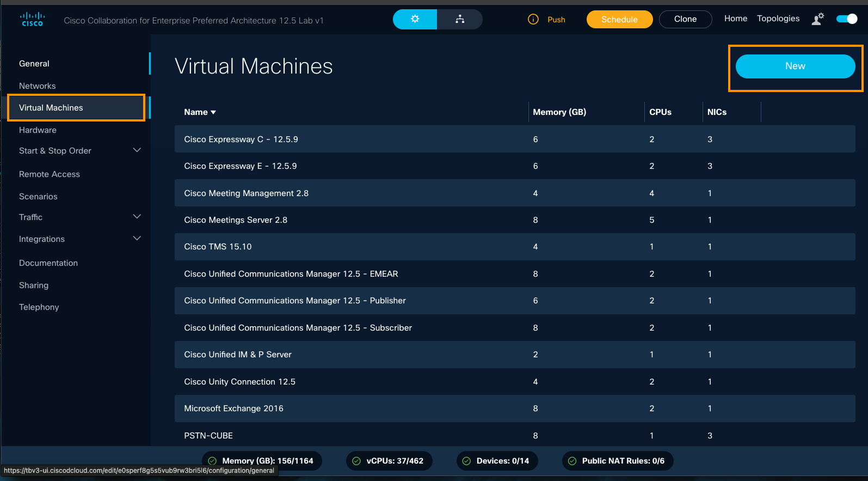Viewport: 868px width, 481px height.
Task: Switch to the gear configuration view
Action: (x=415, y=19)
